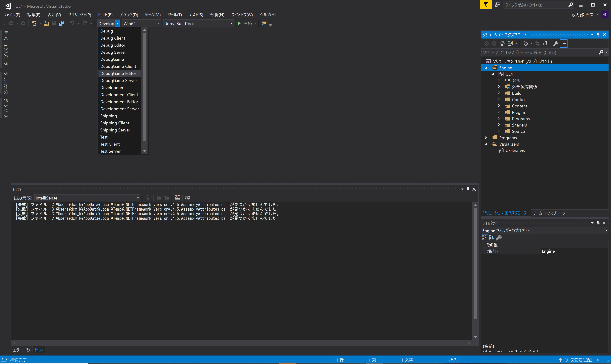Clear all output with the clear icon

point(177,198)
